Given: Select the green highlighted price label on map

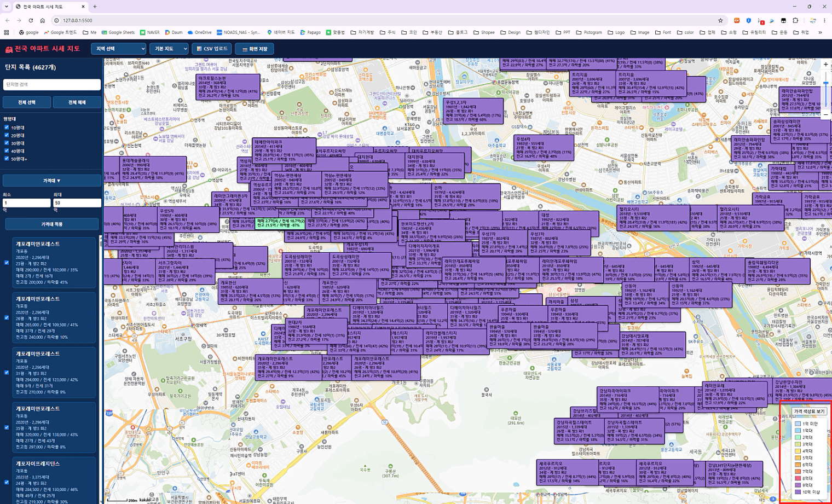Looking at the screenshot, I should (280, 223).
